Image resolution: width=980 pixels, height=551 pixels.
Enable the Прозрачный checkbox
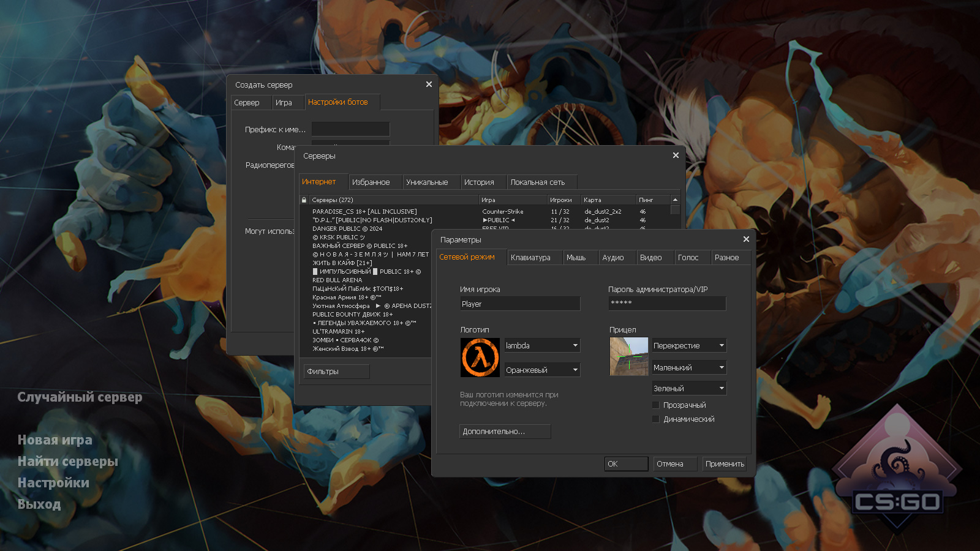tap(656, 405)
